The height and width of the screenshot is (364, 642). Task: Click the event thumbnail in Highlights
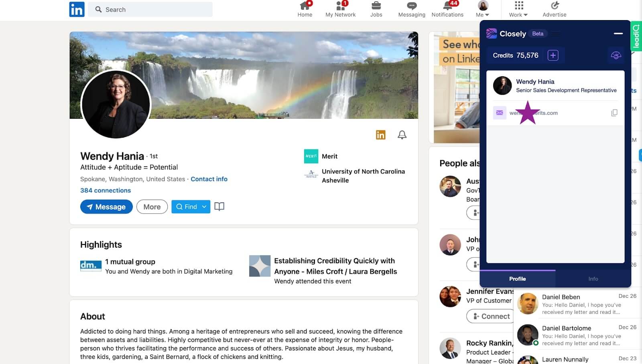[x=260, y=266]
